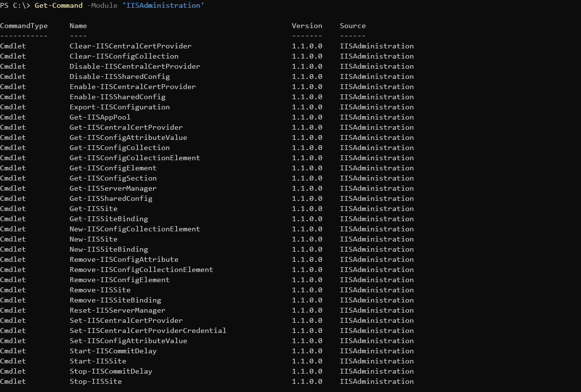Image resolution: width=581 pixels, height=392 pixels.
Task: Select Get-IISCentralCertProvider cmdlet name
Action: tap(126, 127)
